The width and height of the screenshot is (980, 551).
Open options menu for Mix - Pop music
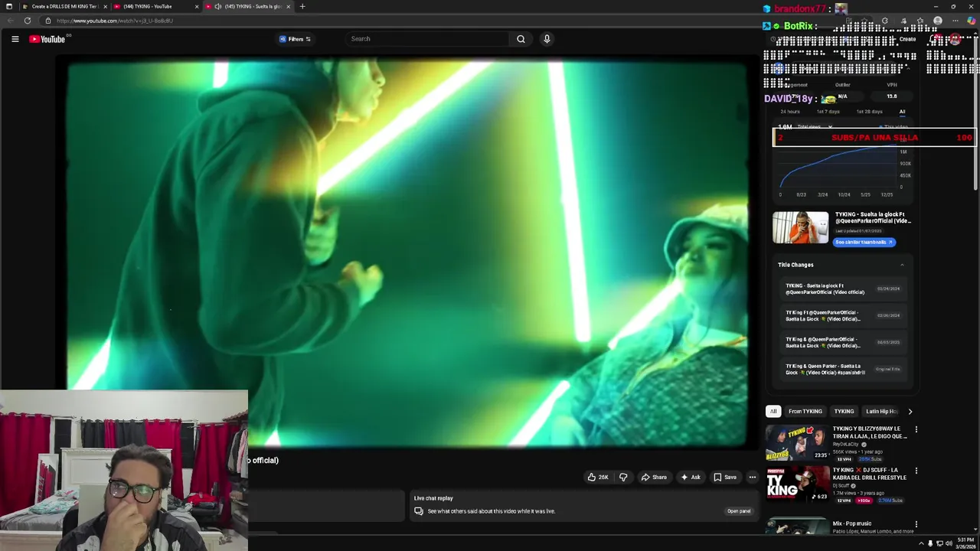pyautogui.click(x=916, y=525)
